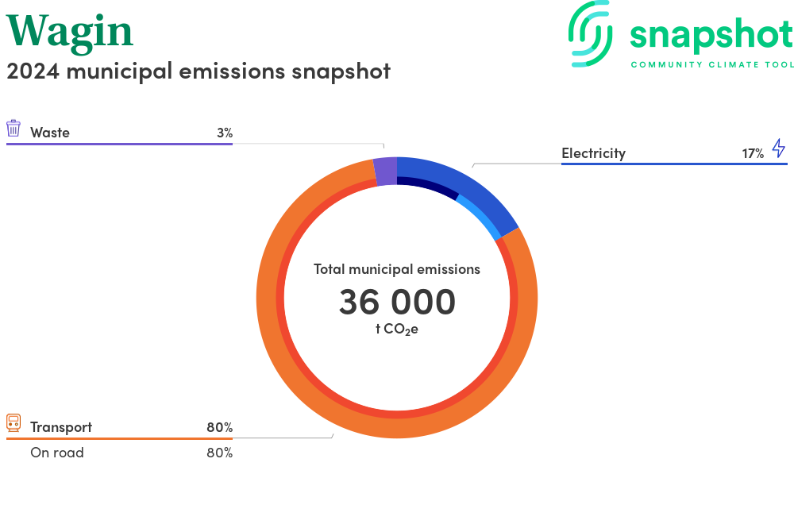Click the 36 000 total emissions figure
This screenshot has width=794, height=532.
397,302
